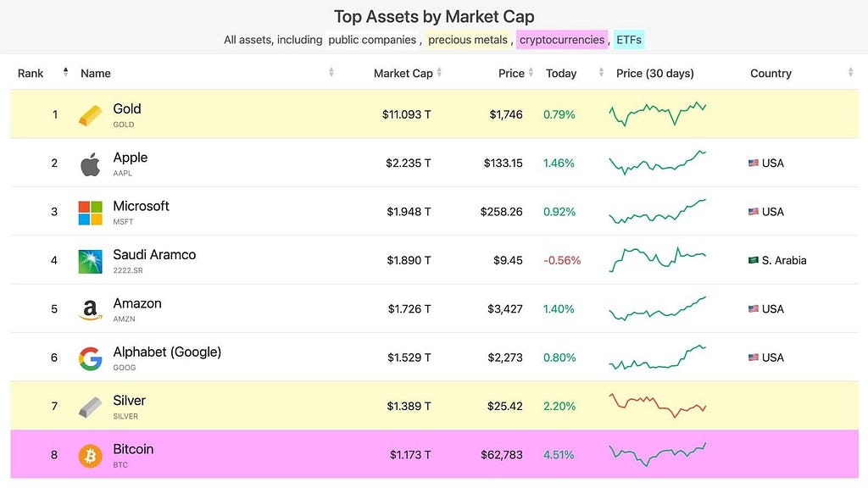Open the Alphabet (Google) name link
The width and height of the screenshot is (868, 488).
click(167, 352)
